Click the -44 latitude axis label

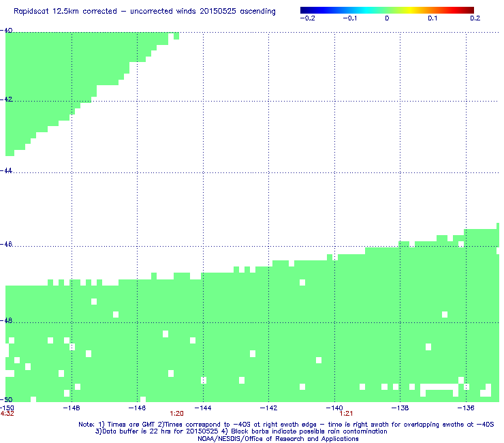6,170
